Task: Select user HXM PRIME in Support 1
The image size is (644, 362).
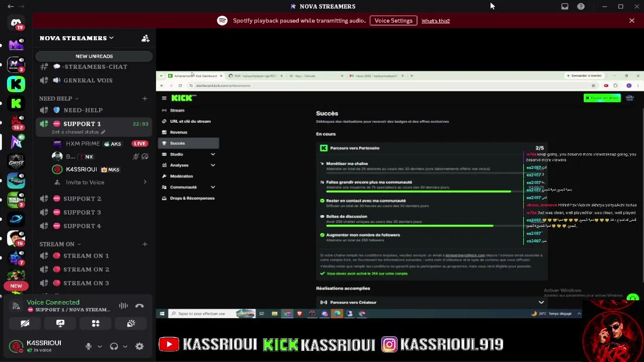Action: 94,144
